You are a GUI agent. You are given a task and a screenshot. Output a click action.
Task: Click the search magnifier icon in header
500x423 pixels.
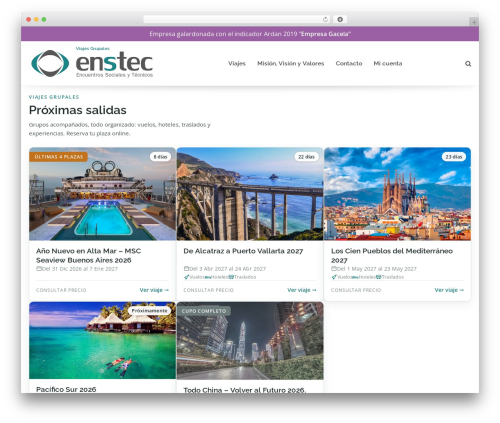(468, 64)
